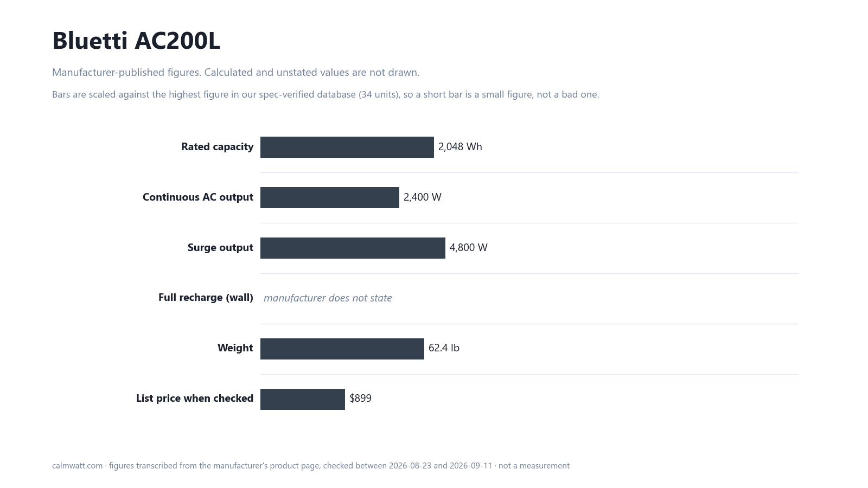Click the 4,800 W value label
The height and width of the screenshot is (488, 868).
click(469, 248)
